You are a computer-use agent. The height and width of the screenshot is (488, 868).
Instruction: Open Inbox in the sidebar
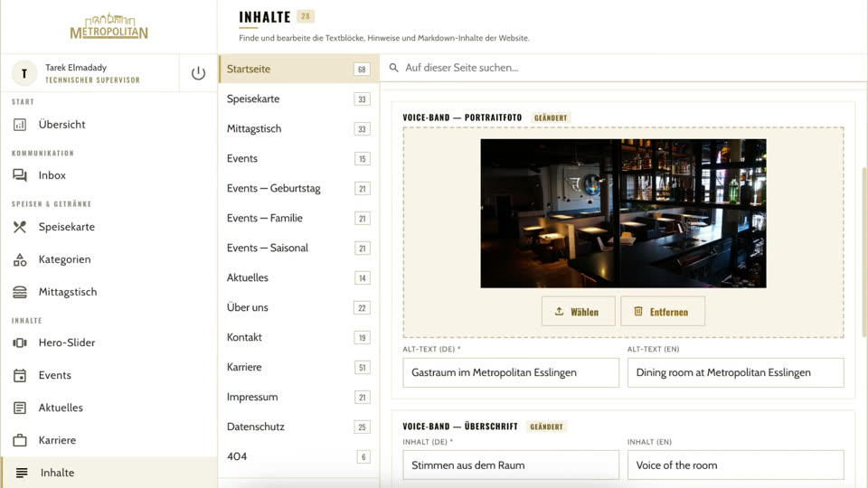click(x=109, y=175)
